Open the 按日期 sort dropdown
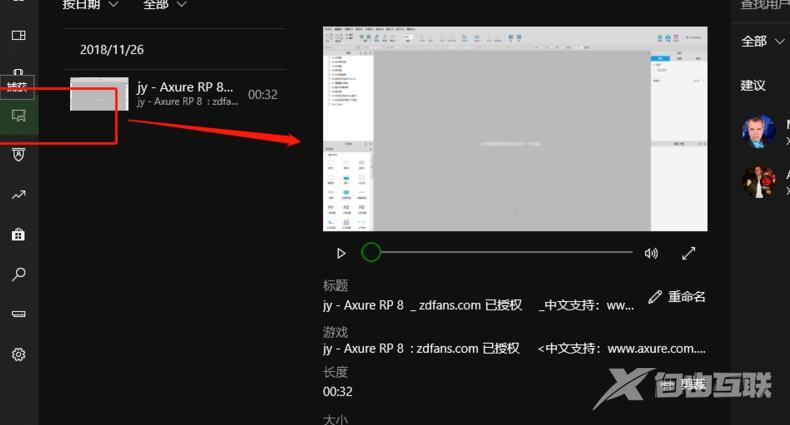 pos(90,5)
